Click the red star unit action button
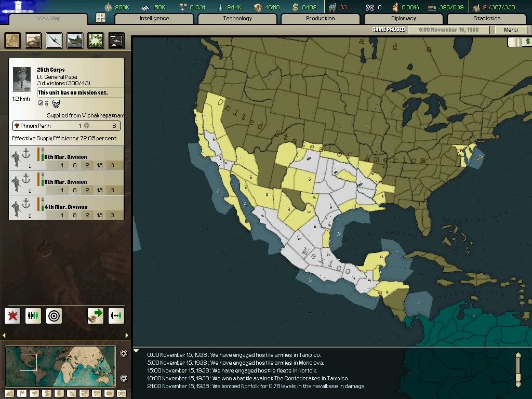Screen dimensions: 532x399 coord(12,316)
